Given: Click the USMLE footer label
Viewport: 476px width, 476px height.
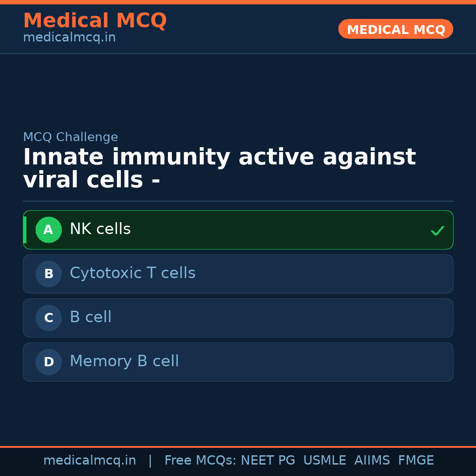Looking at the screenshot, I should [x=325, y=460].
